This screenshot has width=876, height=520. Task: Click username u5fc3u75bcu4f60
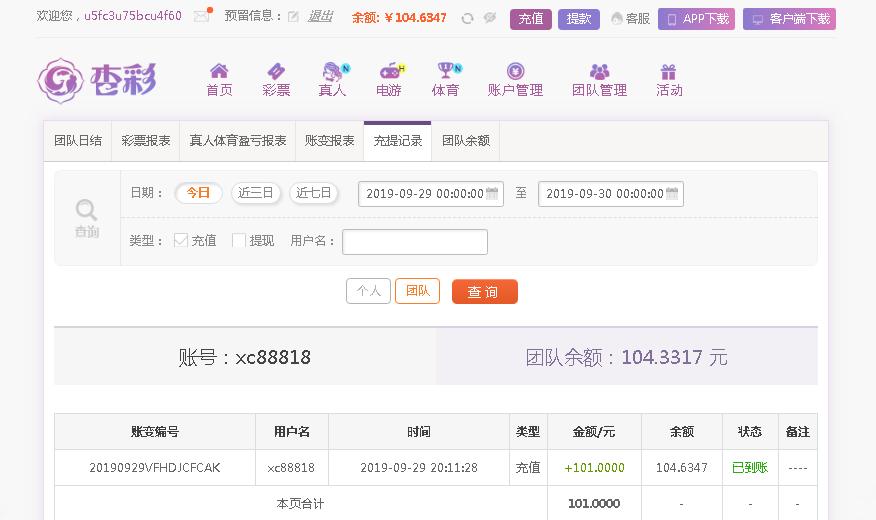133,16
